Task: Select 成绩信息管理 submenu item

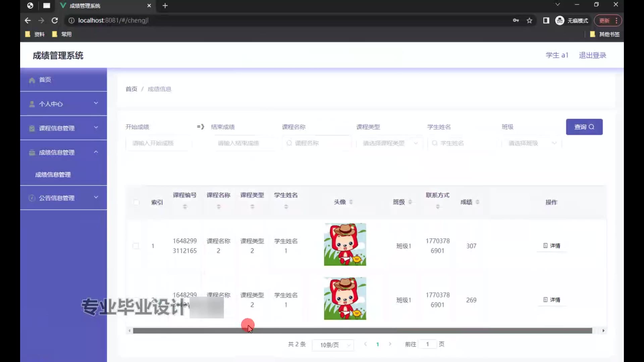Action: coord(53,175)
